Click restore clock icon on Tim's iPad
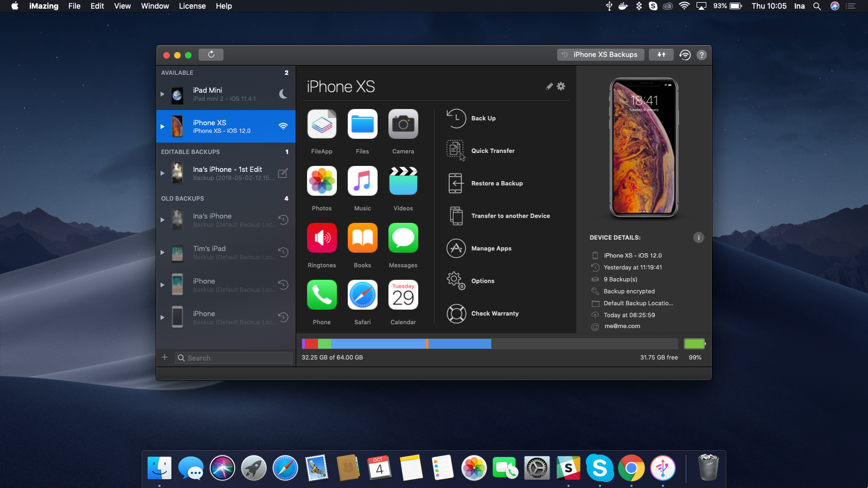This screenshot has height=488, width=868. [x=283, y=252]
